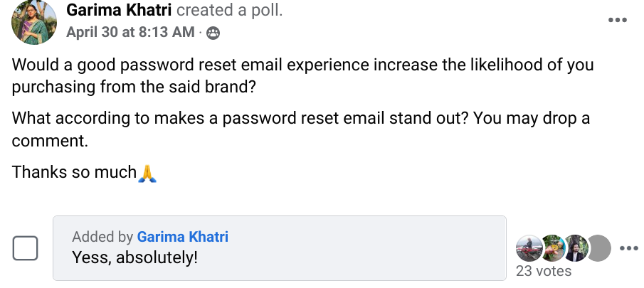Open Garima Khatri's profile picture

pyautogui.click(x=33, y=22)
